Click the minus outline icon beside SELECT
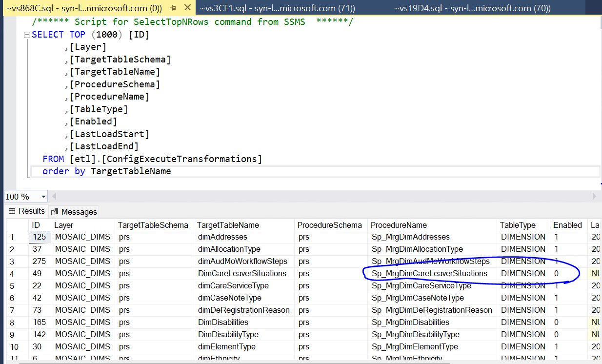The width and height of the screenshot is (602, 364). click(x=27, y=34)
